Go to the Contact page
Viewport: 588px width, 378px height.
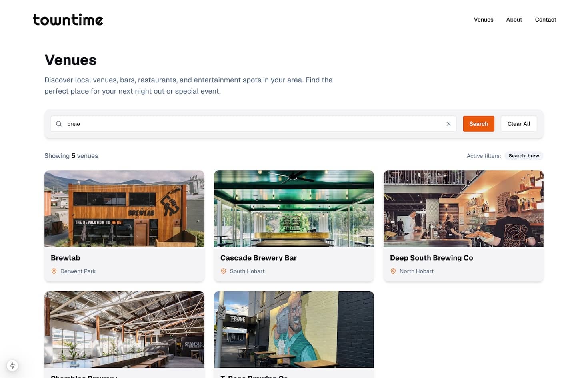click(546, 20)
